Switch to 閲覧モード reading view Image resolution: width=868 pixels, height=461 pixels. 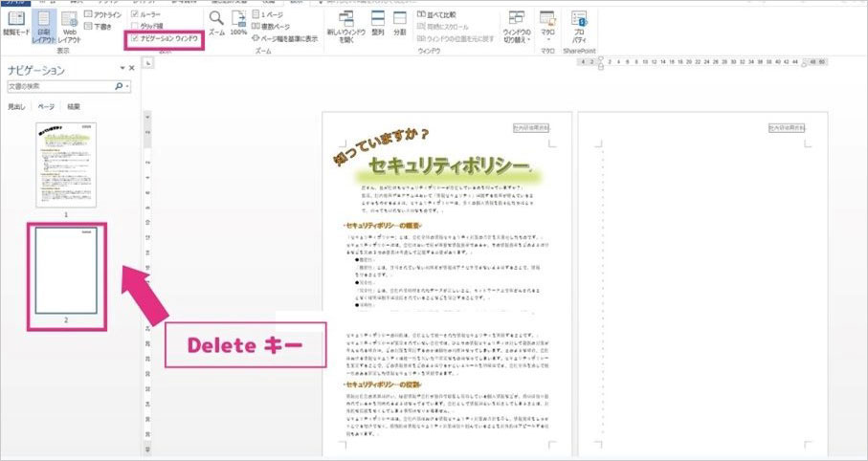point(16,24)
